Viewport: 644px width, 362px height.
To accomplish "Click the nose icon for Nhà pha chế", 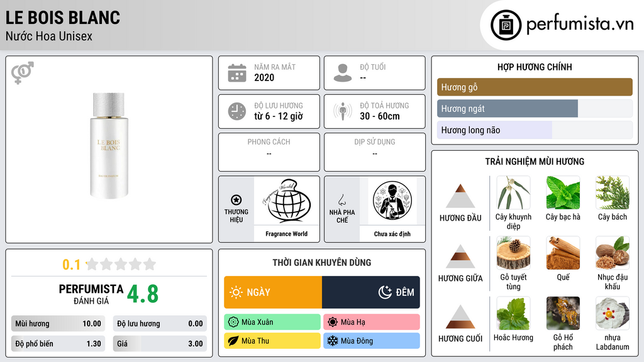I will pos(341,200).
